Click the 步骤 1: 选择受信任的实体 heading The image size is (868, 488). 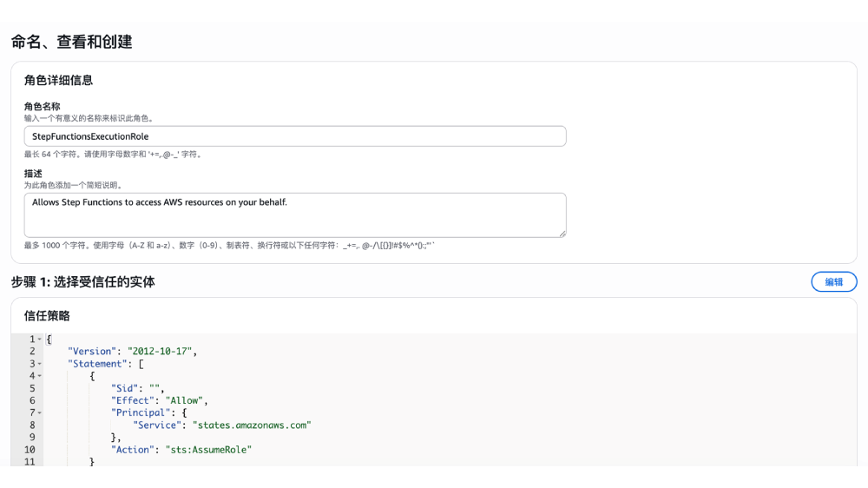click(83, 282)
